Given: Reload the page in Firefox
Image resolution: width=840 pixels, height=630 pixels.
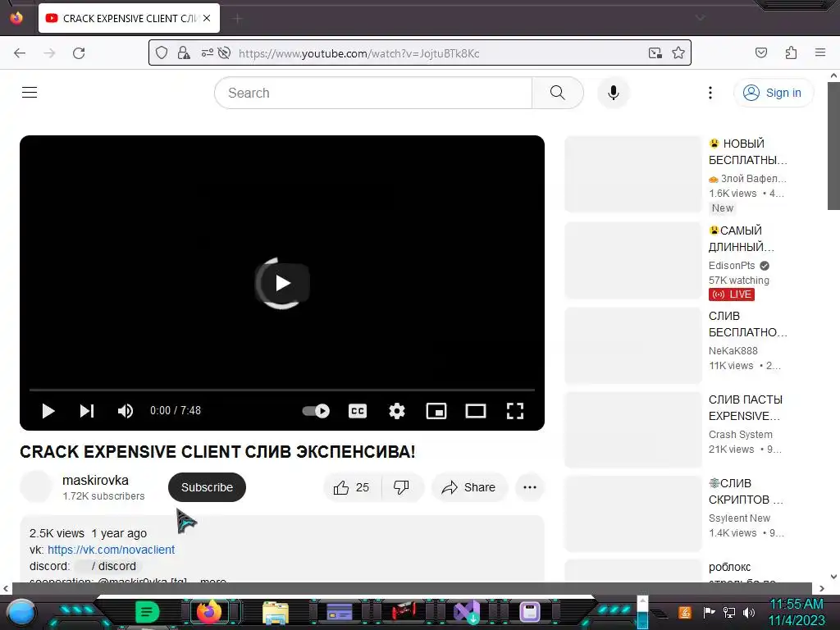Looking at the screenshot, I should (79, 53).
